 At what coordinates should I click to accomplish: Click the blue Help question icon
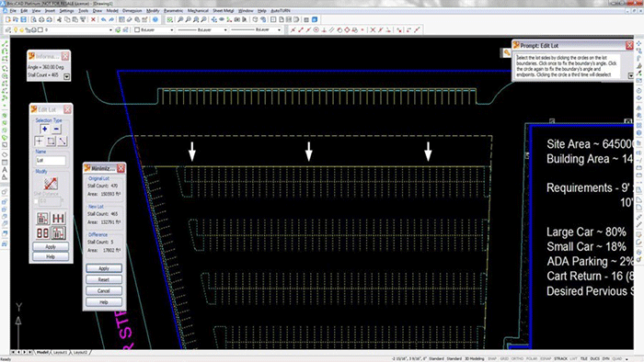[x=155, y=19]
